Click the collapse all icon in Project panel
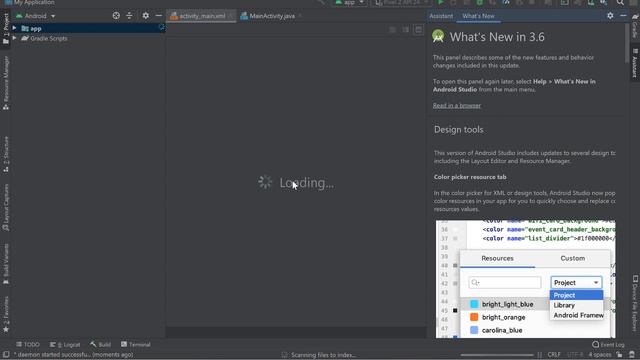 click(x=129, y=16)
